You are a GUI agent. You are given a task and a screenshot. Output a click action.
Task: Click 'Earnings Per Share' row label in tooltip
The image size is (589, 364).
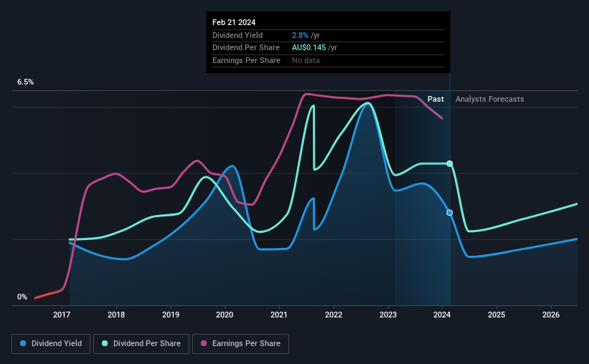pos(246,60)
